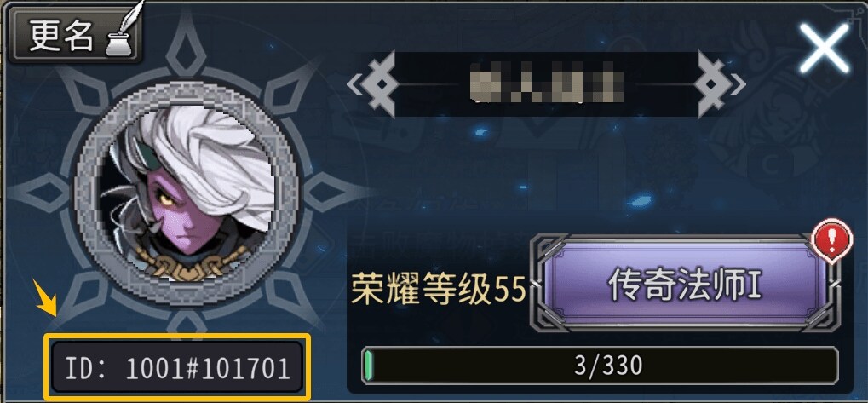Open the 传奇法师I rank button
The width and height of the screenshot is (868, 403).
coord(684,285)
